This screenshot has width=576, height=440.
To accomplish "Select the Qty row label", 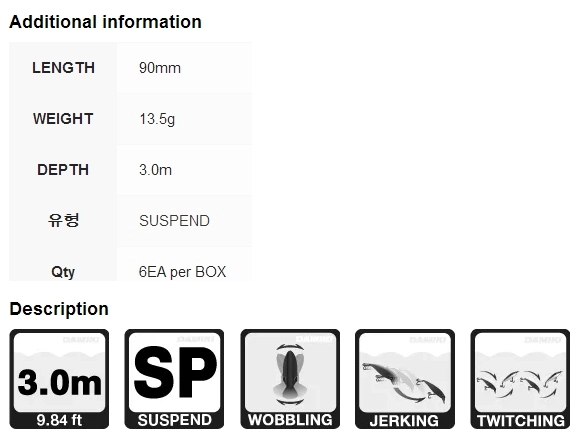I will (63, 272).
